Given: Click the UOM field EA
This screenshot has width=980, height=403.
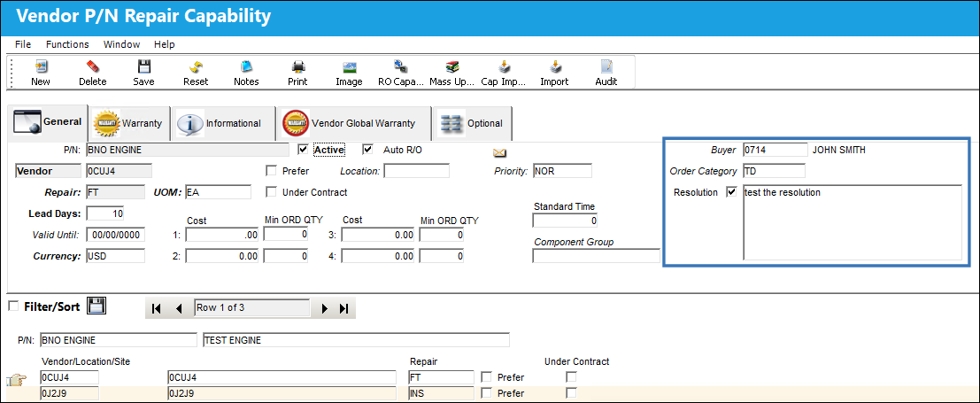Looking at the screenshot, I should (218, 192).
